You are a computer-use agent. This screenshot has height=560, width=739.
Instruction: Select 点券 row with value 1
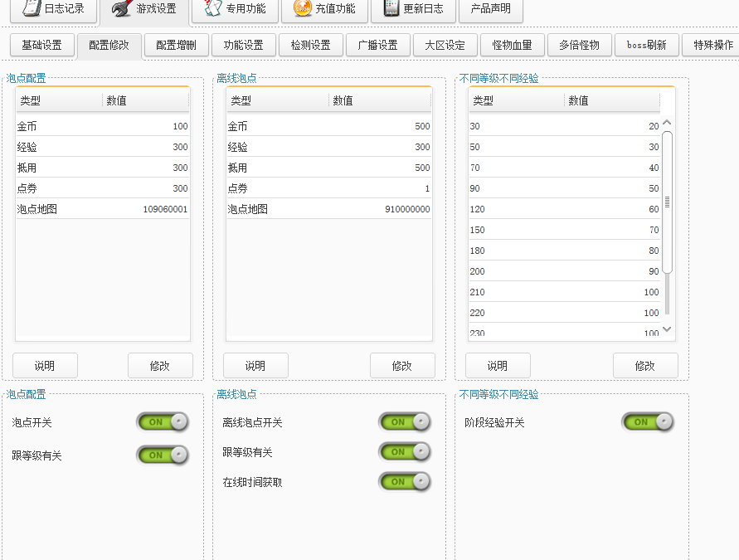click(x=329, y=188)
